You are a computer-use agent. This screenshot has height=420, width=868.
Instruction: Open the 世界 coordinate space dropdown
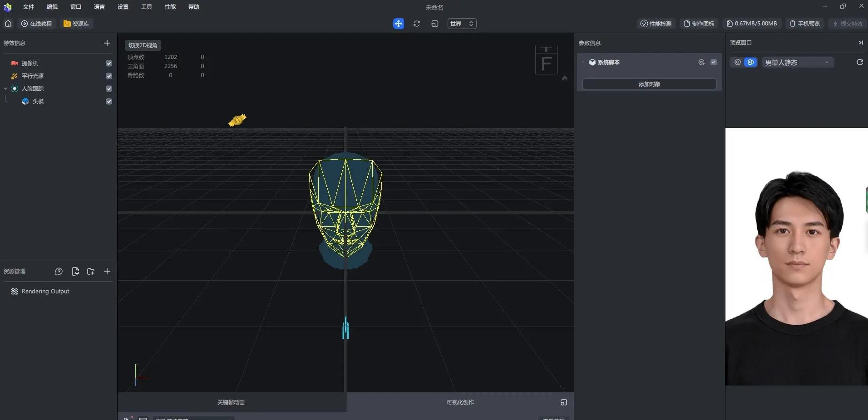click(x=462, y=24)
